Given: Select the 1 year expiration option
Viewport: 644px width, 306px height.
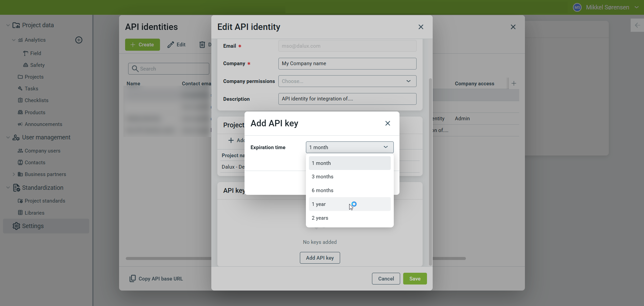Looking at the screenshot, I should click(x=350, y=204).
